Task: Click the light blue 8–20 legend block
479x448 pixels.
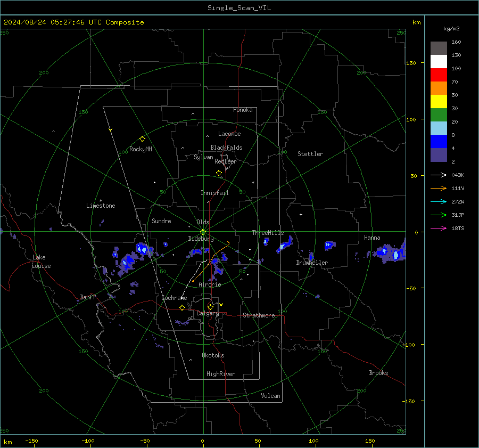Action: (x=439, y=128)
